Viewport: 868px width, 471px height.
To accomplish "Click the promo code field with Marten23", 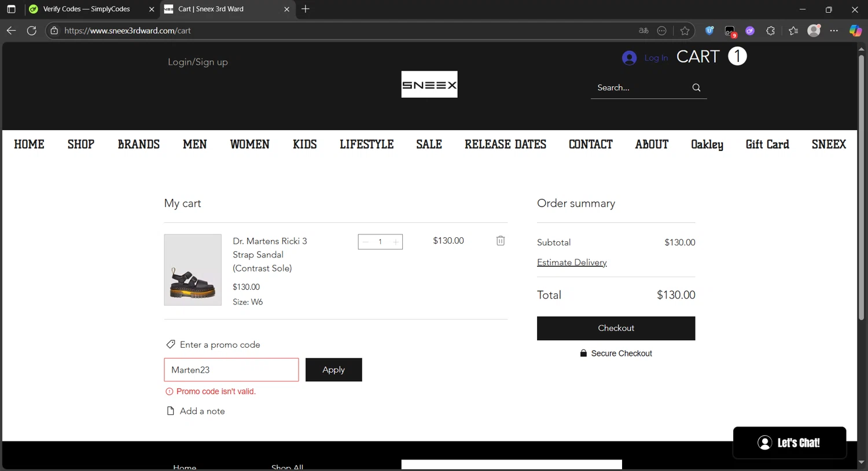I will tap(231, 370).
